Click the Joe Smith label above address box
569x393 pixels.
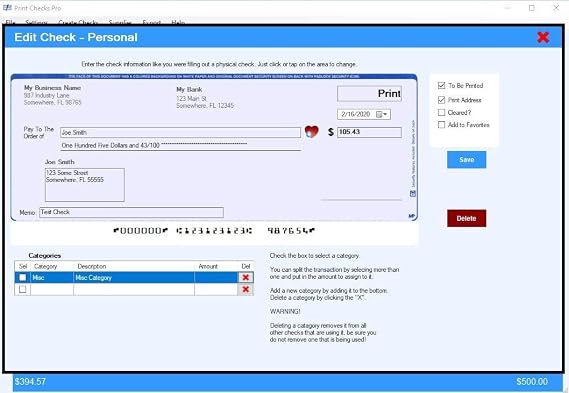click(60, 162)
